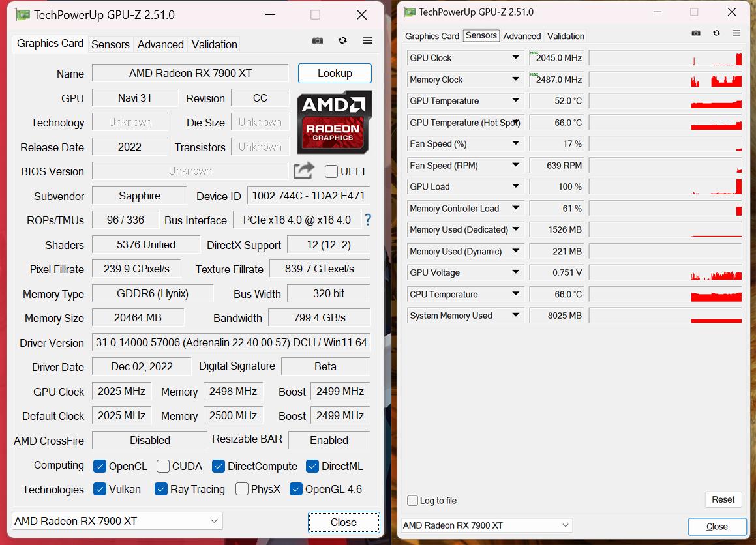Switch to the Advanced tab in the Sensors window
This screenshot has height=545, width=756.
522,36
